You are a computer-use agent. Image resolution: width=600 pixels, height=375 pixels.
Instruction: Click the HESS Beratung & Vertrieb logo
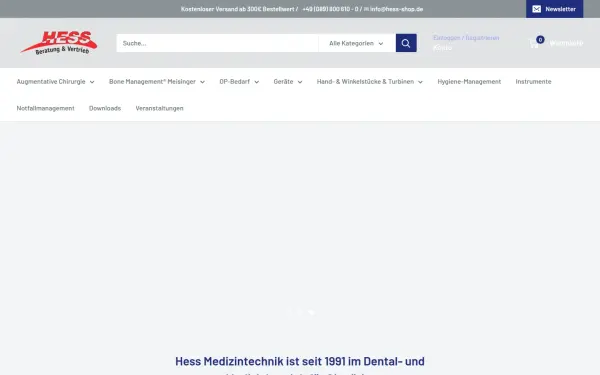(x=59, y=42)
